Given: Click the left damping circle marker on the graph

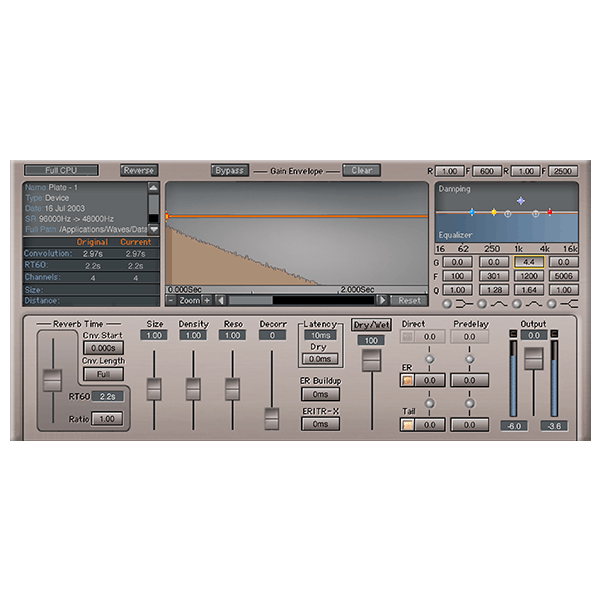Looking at the screenshot, I should (507, 214).
